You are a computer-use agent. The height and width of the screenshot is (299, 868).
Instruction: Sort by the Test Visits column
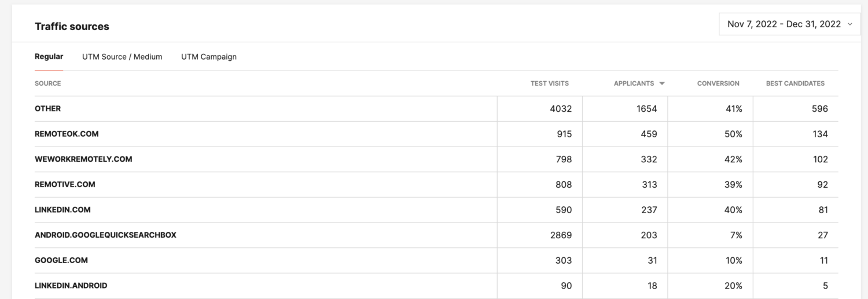tap(549, 83)
